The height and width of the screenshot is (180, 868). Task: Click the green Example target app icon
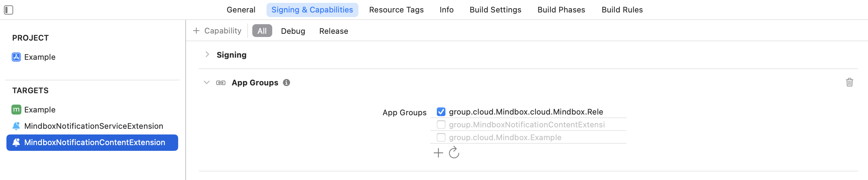coord(16,110)
